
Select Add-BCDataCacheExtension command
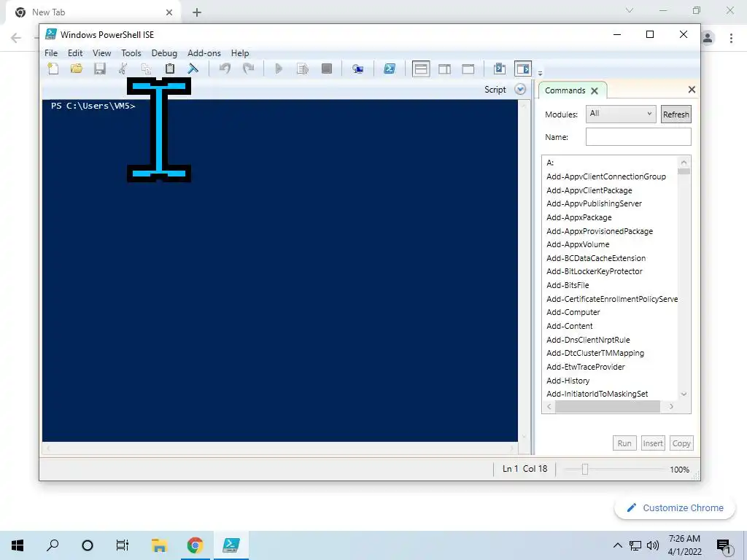click(x=596, y=259)
